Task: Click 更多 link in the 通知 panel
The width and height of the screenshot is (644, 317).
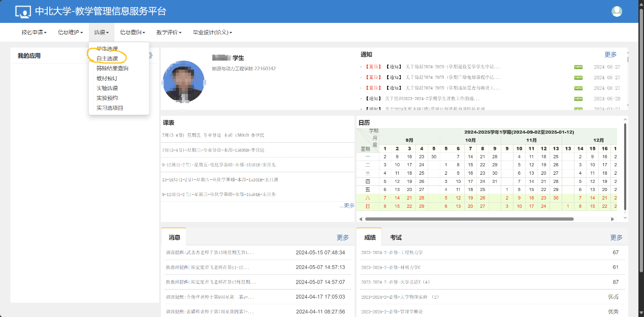Action: coord(610,54)
